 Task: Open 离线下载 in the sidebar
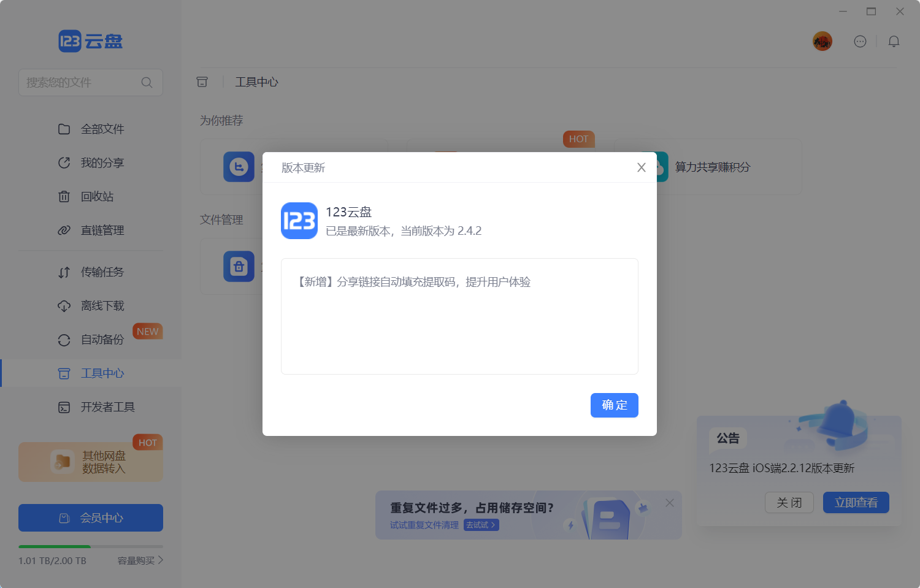pyautogui.click(x=91, y=305)
